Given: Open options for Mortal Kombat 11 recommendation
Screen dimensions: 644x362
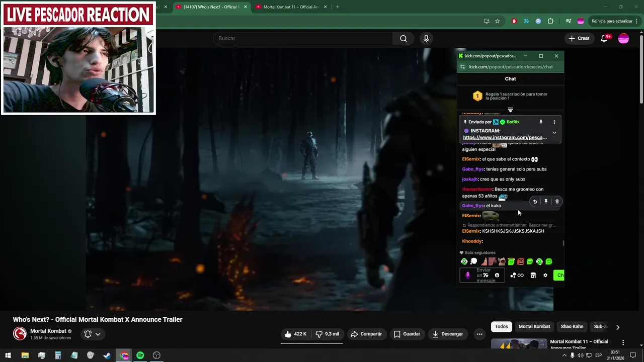Looking at the screenshot, I should tap(623, 343).
